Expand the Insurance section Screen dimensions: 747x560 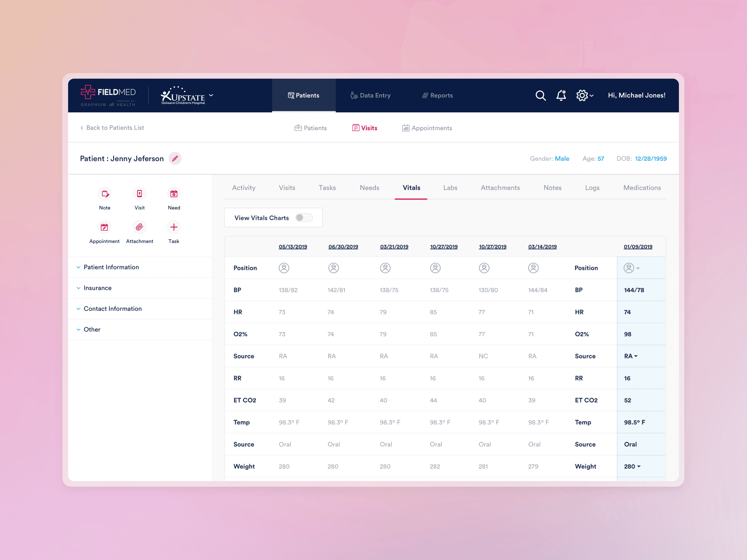click(97, 288)
